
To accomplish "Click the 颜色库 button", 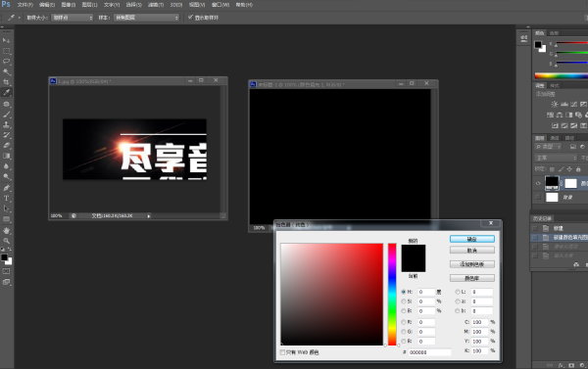I will [472, 278].
